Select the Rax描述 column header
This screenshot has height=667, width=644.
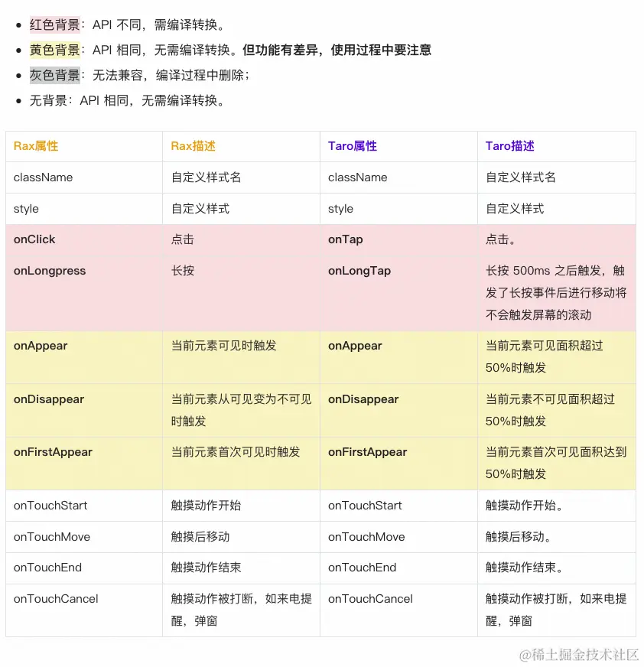pos(191,146)
